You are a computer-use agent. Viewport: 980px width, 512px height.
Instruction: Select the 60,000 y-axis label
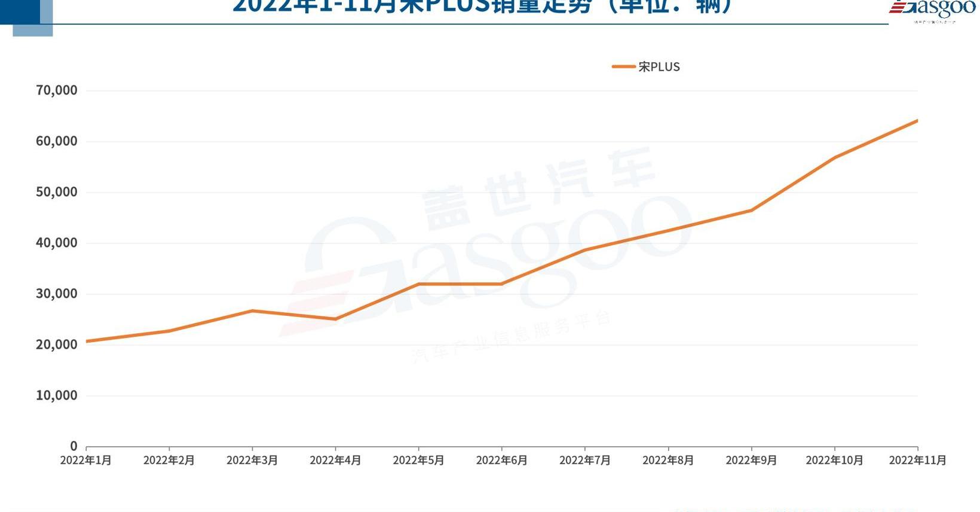pos(57,141)
